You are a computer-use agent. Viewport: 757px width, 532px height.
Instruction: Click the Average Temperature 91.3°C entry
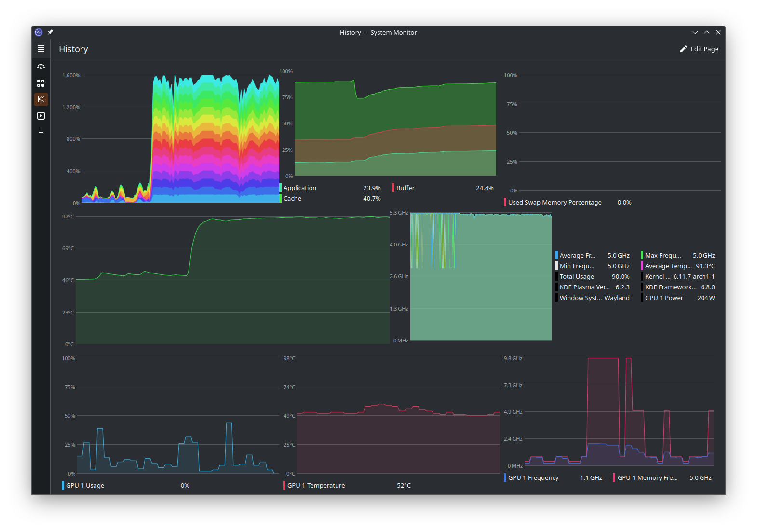678,266
